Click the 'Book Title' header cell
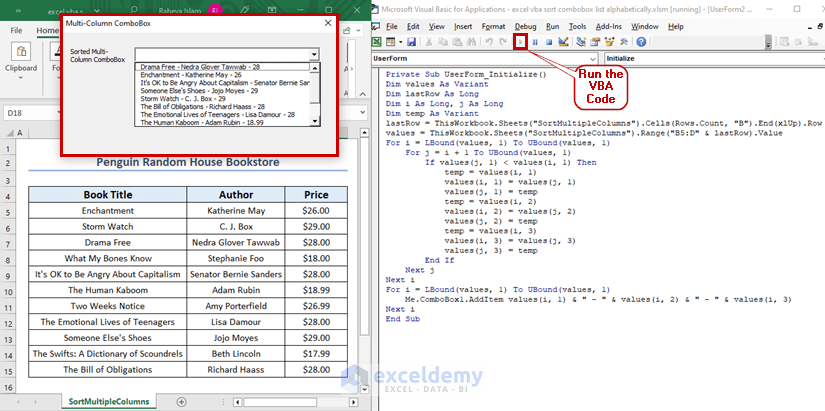Image resolution: width=825 pixels, height=411 pixels. pyautogui.click(x=108, y=195)
